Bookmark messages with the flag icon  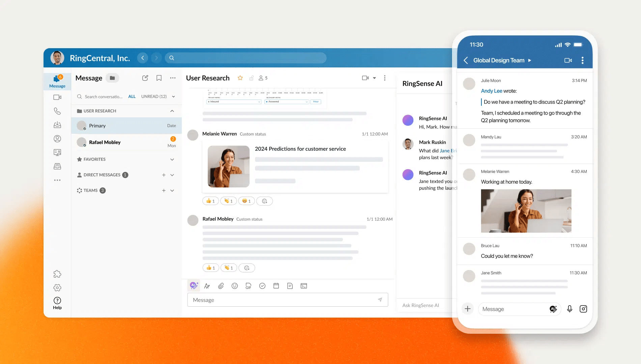[x=159, y=78]
